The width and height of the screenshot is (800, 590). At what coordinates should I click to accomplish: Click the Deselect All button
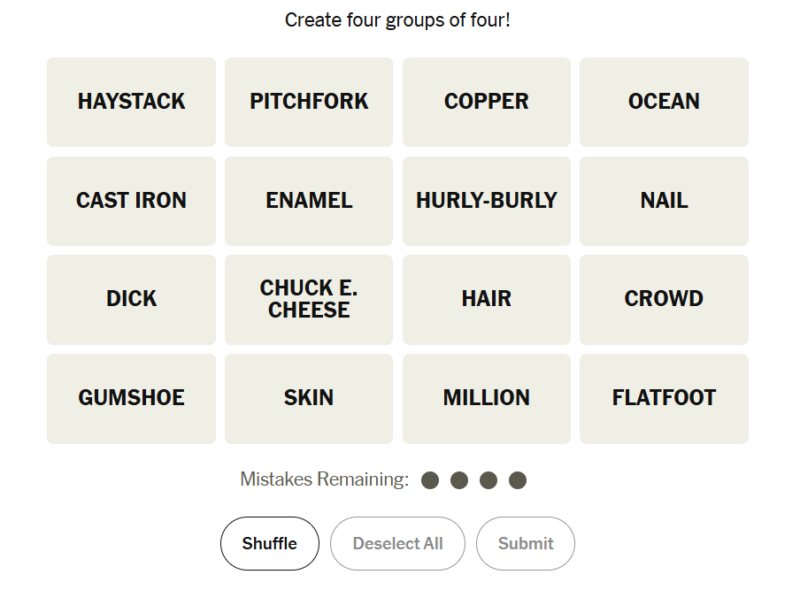pos(397,544)
